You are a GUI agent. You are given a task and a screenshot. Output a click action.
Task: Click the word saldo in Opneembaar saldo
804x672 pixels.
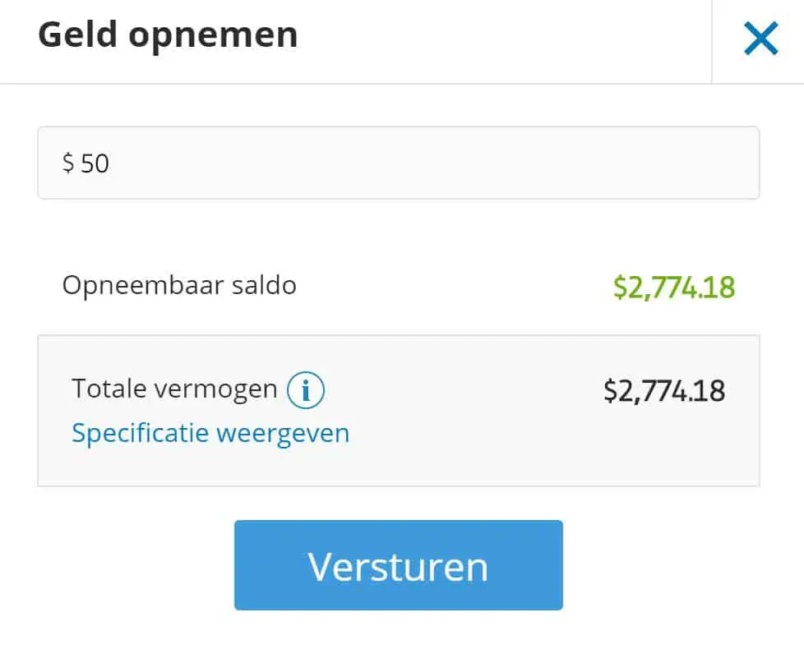point(264,285)
